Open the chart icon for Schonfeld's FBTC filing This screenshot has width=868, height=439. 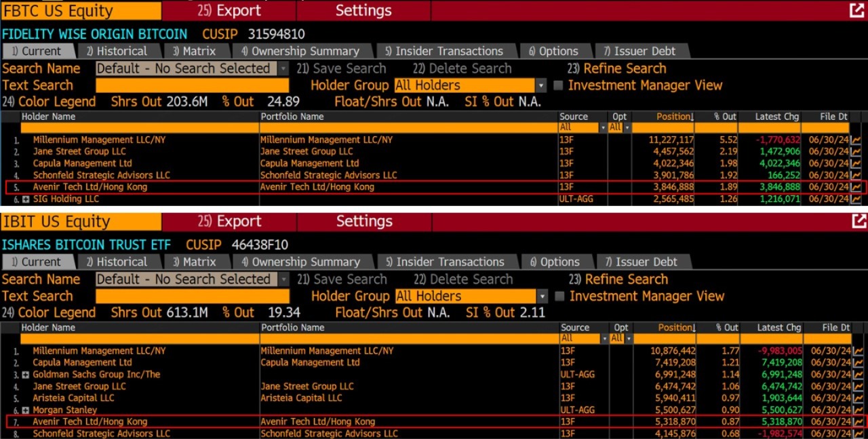point(856,175)
